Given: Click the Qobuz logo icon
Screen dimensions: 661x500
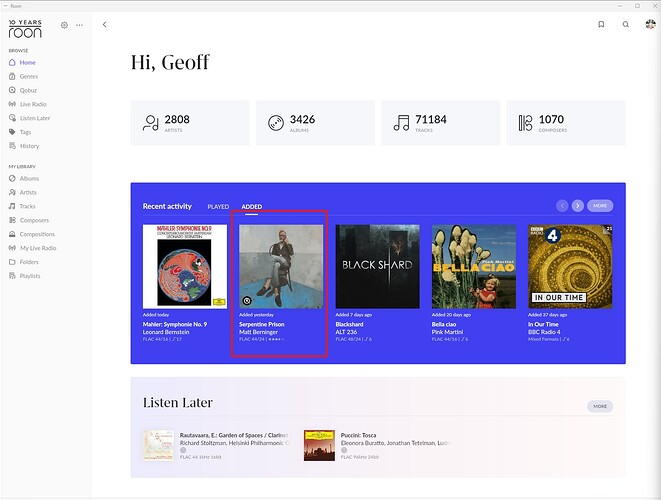Looking at the screenshot, I should pos(12,90).
